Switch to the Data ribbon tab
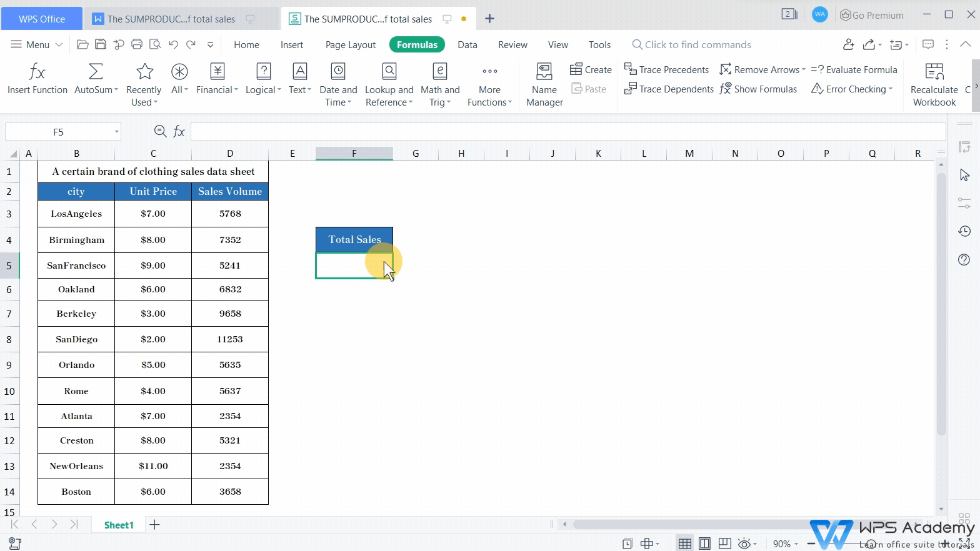The image size is (980, 551). click(x=467, y=45)
